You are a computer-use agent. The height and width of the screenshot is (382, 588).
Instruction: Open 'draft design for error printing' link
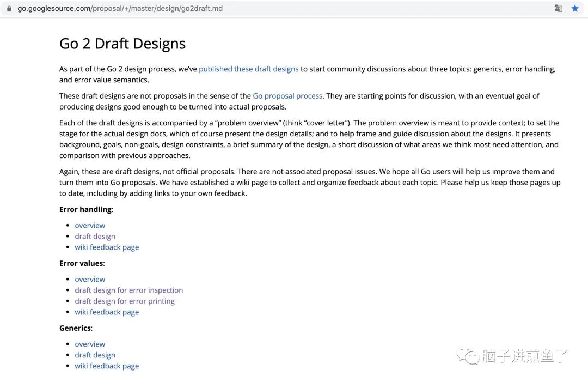coord(125,301)
